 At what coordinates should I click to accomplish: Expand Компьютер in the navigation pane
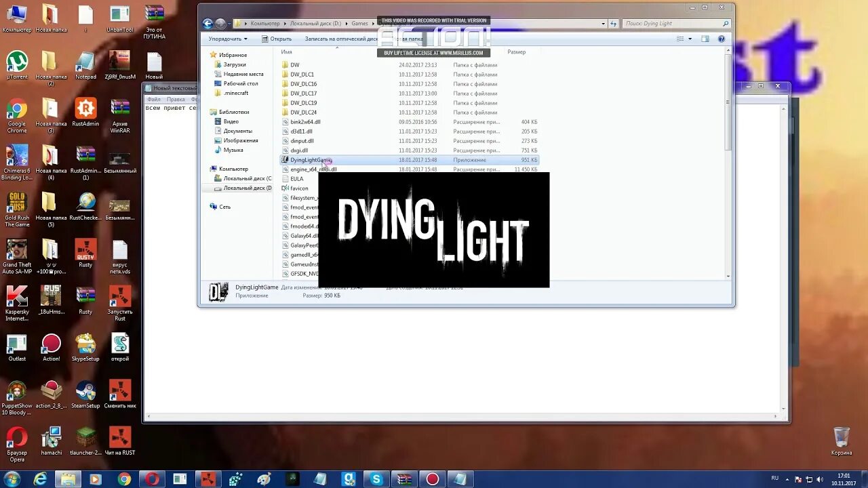(x=233, y=169)
